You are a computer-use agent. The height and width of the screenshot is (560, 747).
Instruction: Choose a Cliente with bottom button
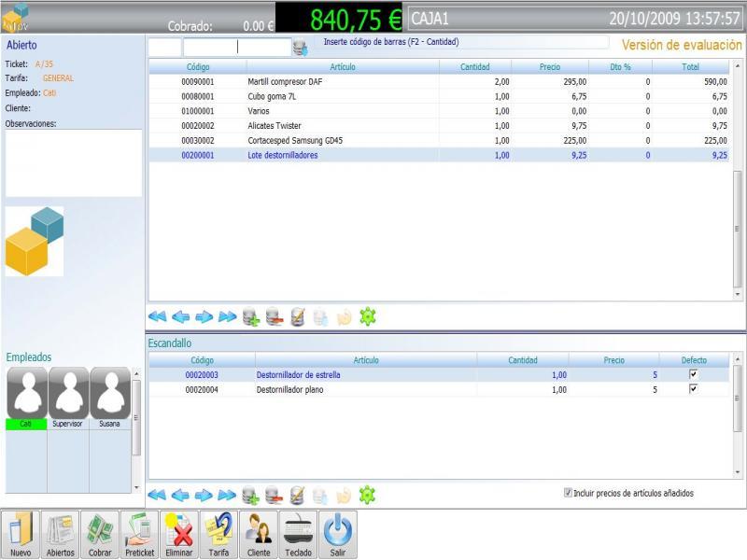259,534
